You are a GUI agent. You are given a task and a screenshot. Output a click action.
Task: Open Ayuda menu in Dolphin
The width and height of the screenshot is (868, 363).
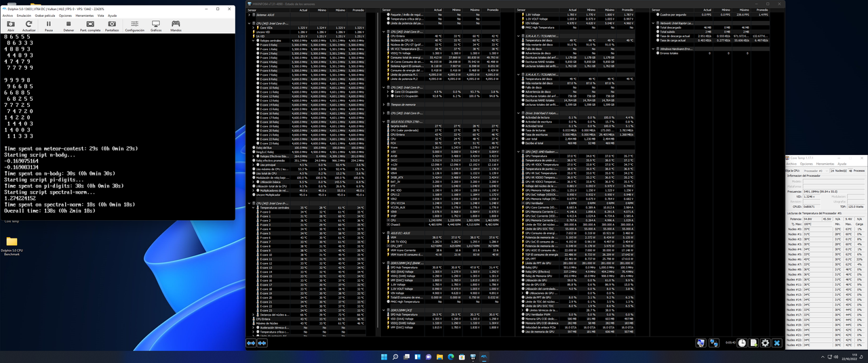112,15
